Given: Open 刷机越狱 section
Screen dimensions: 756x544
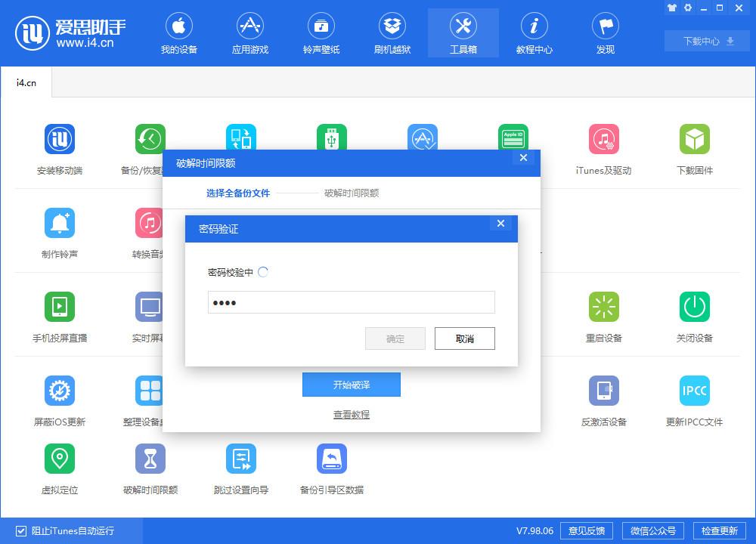Looking at the screenshot, I should click(392, 34).
